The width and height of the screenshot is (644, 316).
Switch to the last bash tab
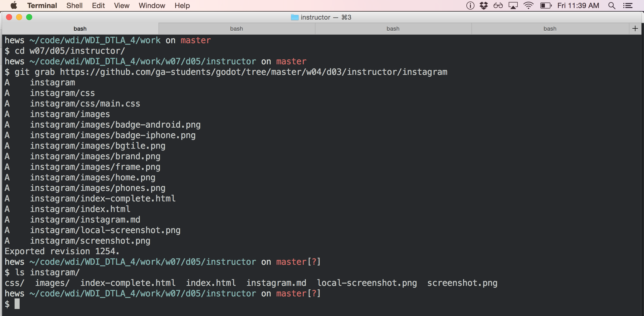(x=550, y=29)
